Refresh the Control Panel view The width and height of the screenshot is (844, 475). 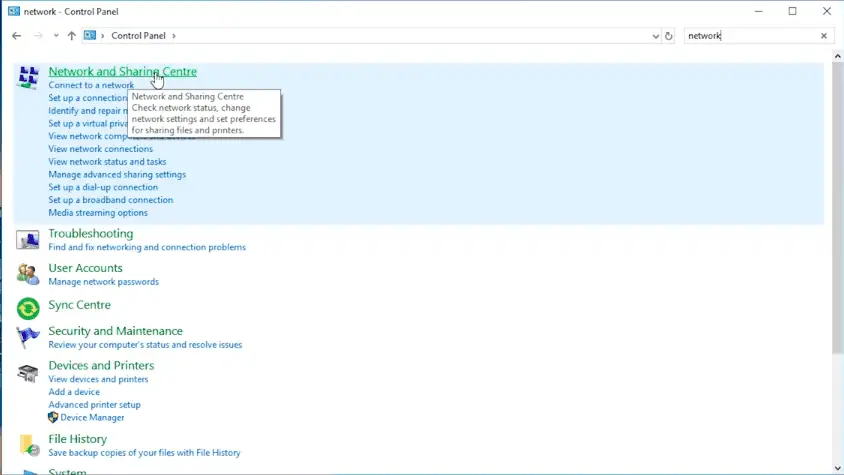(x=669, y=36)
